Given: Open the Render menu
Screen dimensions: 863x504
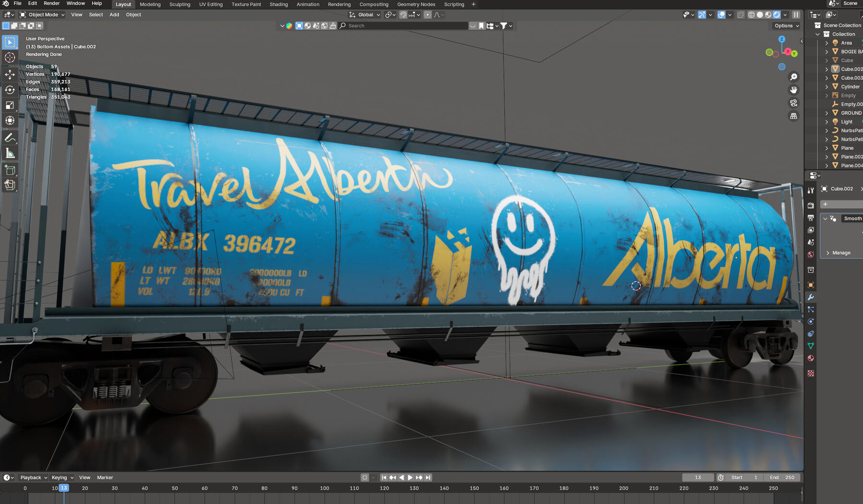Looking at the screenshot, I should 51,4.
